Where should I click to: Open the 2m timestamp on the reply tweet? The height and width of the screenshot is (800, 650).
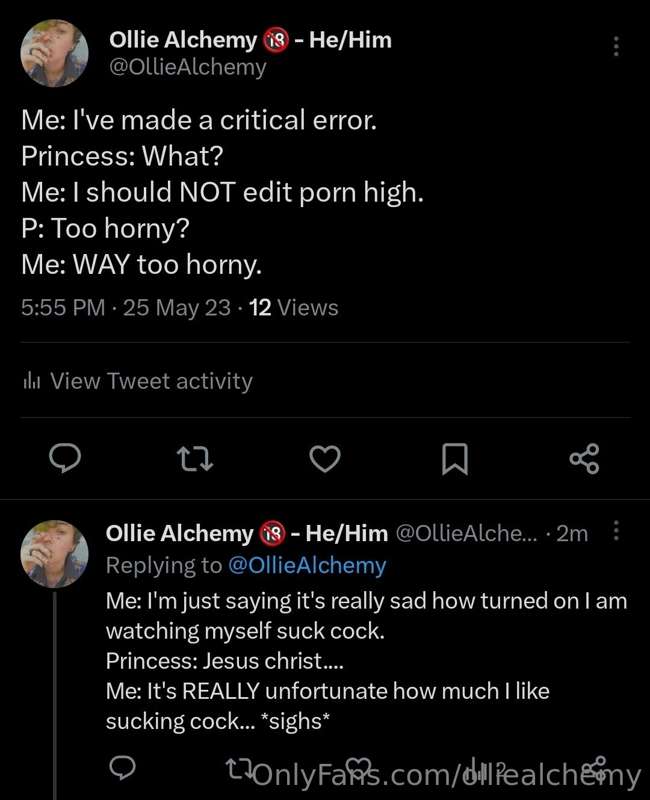[x=572, y=534]
